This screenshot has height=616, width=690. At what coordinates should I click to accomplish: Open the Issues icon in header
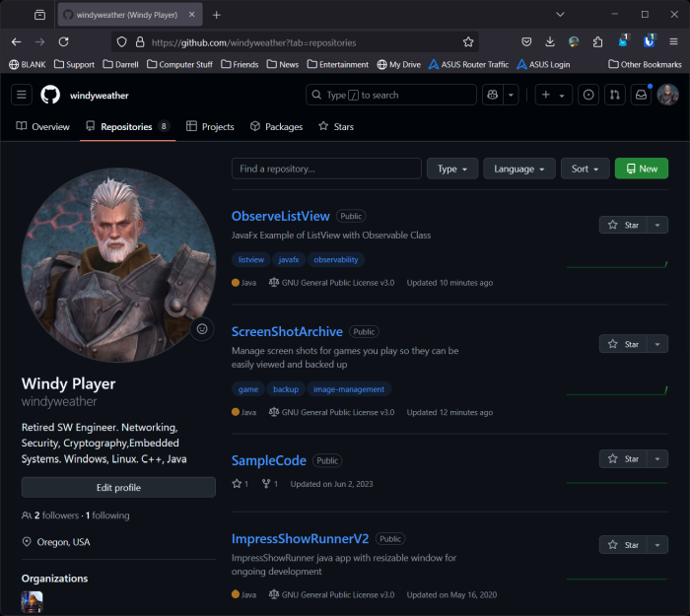coord(588,95)
